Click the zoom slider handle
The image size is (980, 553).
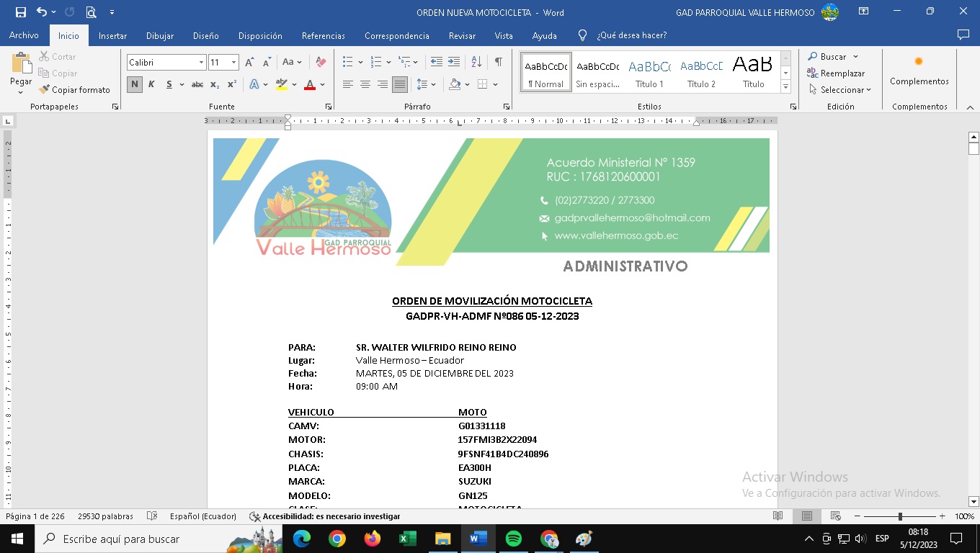(899, 516)
